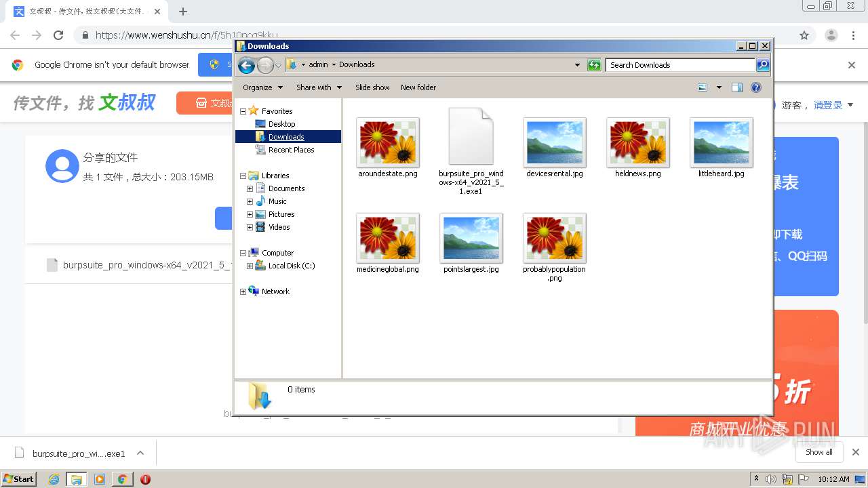Viewport: 868px width, 488px height.
Task: Expand the Music library node
Action: [250, 201]
